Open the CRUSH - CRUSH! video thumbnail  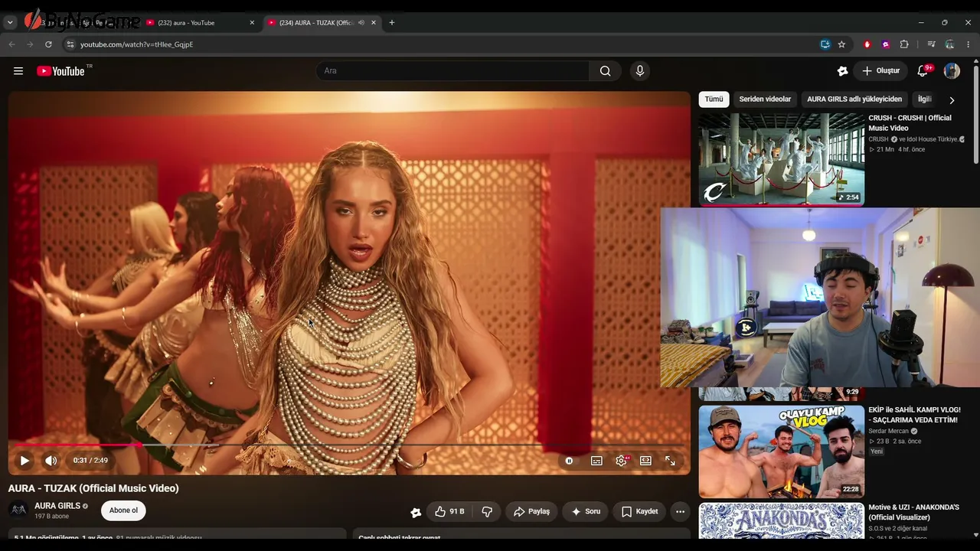click(782, 160)
